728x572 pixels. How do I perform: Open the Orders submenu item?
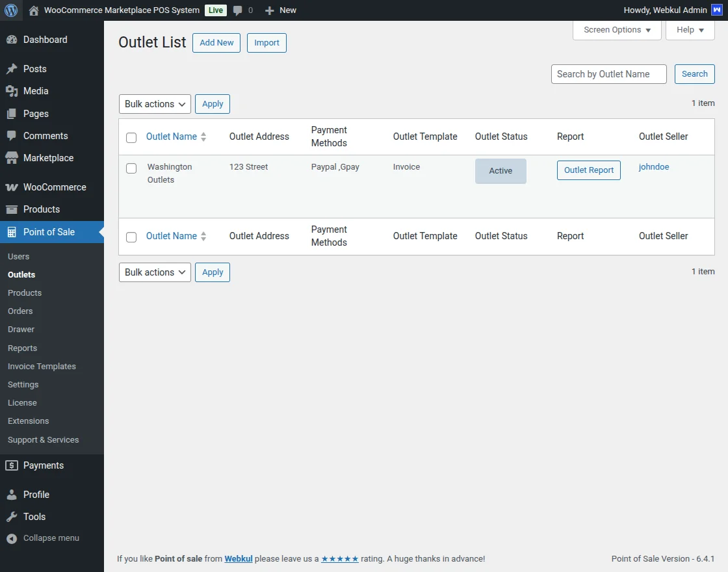click(20, 311)
